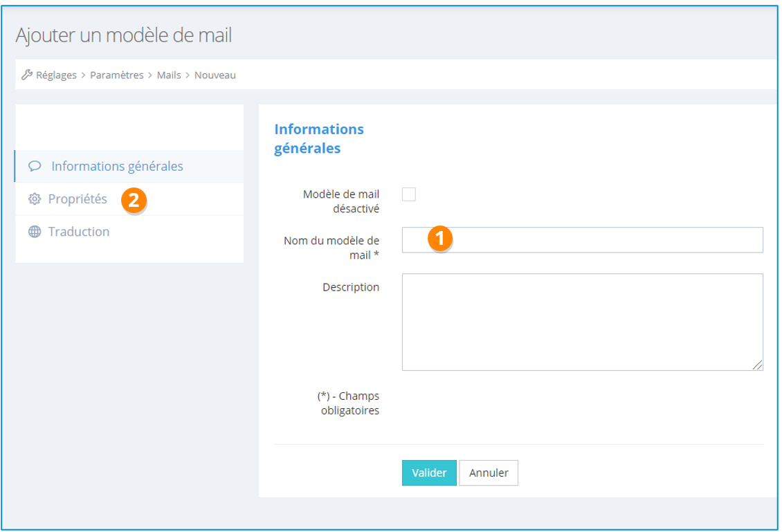Click the Modèle de mail désactivé label
This screenshot has height=532, width=782.
click(340, 201)
